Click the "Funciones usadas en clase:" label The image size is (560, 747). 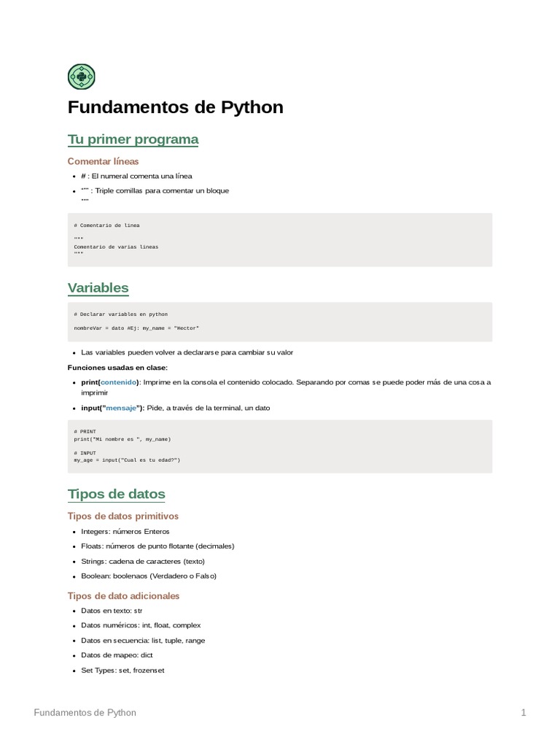117,367
